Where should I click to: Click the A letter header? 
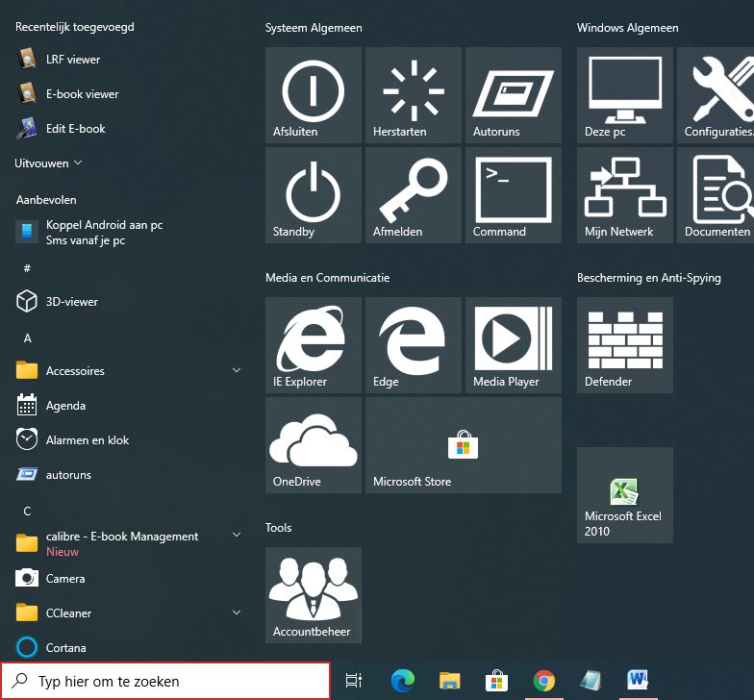point(27,338)
